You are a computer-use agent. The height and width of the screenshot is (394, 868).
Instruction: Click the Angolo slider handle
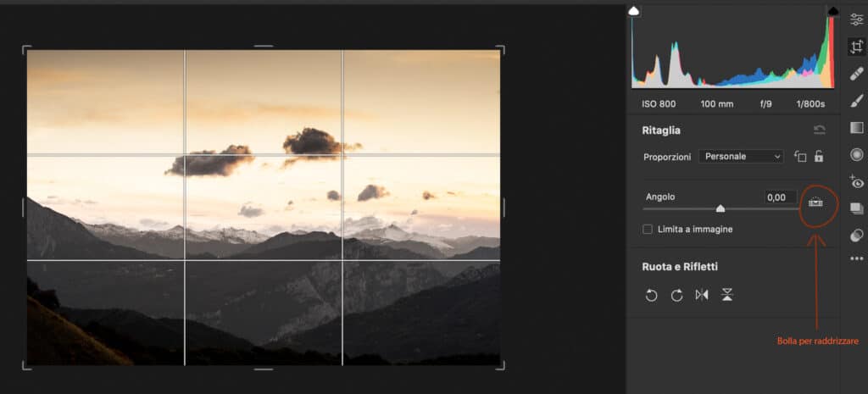point(721,208)
